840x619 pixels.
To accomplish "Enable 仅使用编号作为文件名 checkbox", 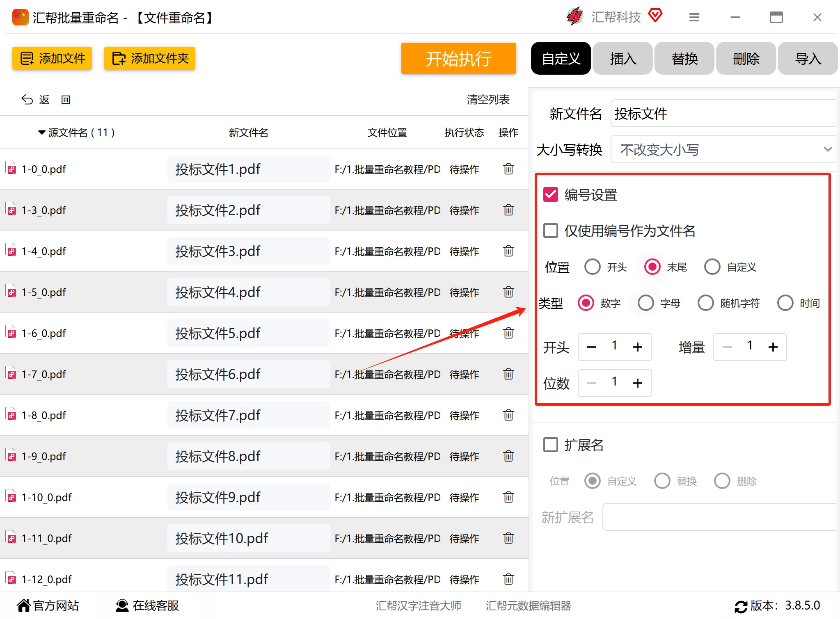I will (551, 231).
